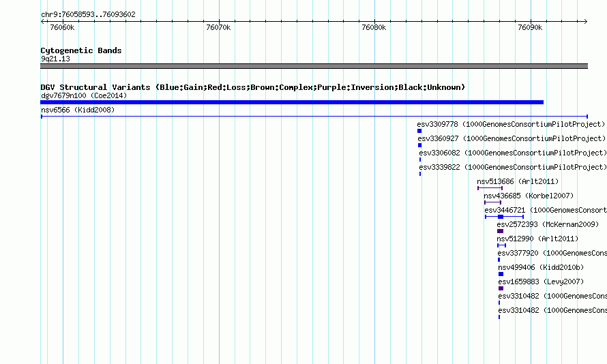The height and width of the screenshot is (364, 607).
Task: Open the nsv436685 (Korbel2007) label
Action: pos(529,196)
